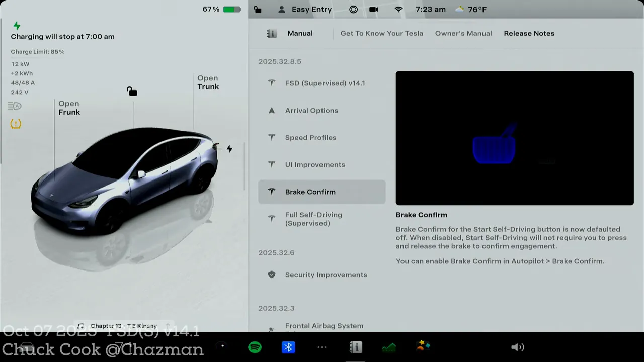Adjust volume using the speaker control
Image resolution: width=644 pixels, height=362 pixels.
click(517, 347)
